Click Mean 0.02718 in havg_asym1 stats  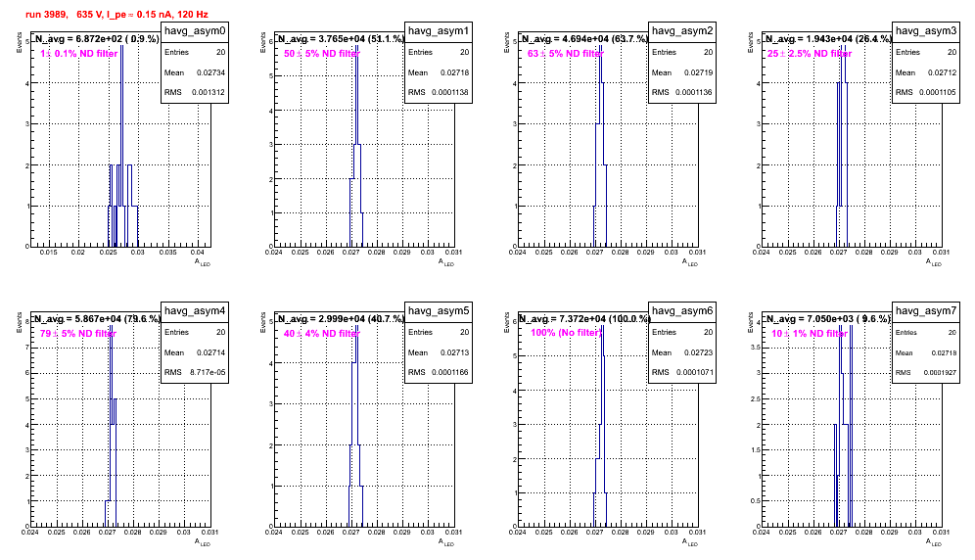pos(439,72)
